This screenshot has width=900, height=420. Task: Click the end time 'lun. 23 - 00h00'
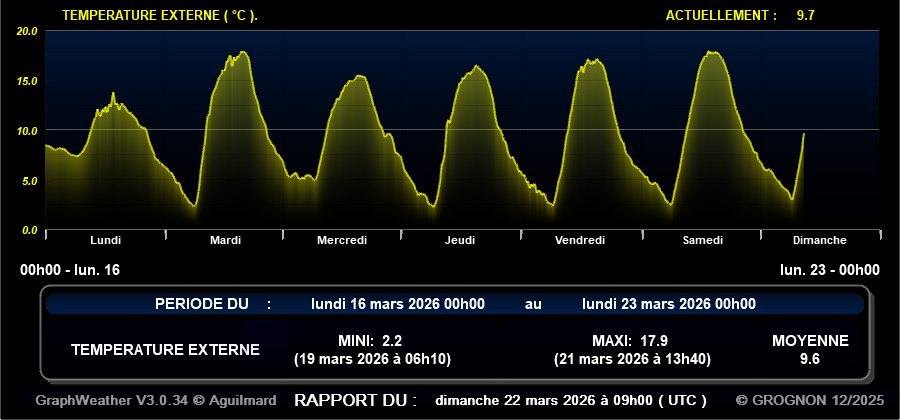(x=830, y=270)
